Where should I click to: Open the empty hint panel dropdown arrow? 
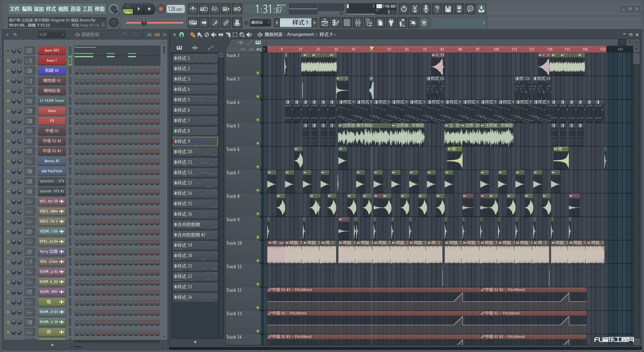point(484,23)
